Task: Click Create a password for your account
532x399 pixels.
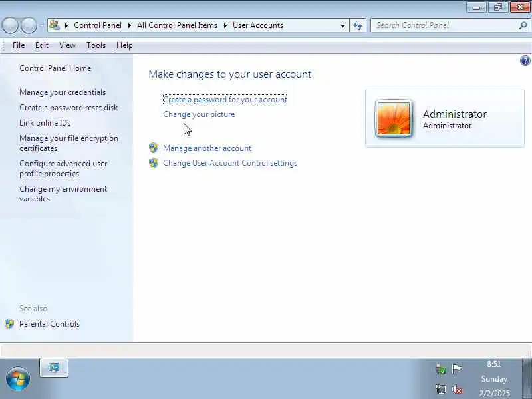Action: coord(225,99)
